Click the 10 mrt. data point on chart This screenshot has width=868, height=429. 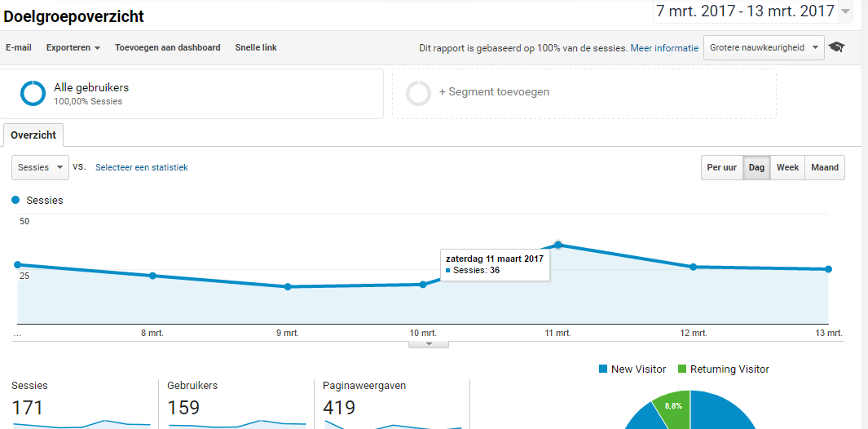(423, 285)
